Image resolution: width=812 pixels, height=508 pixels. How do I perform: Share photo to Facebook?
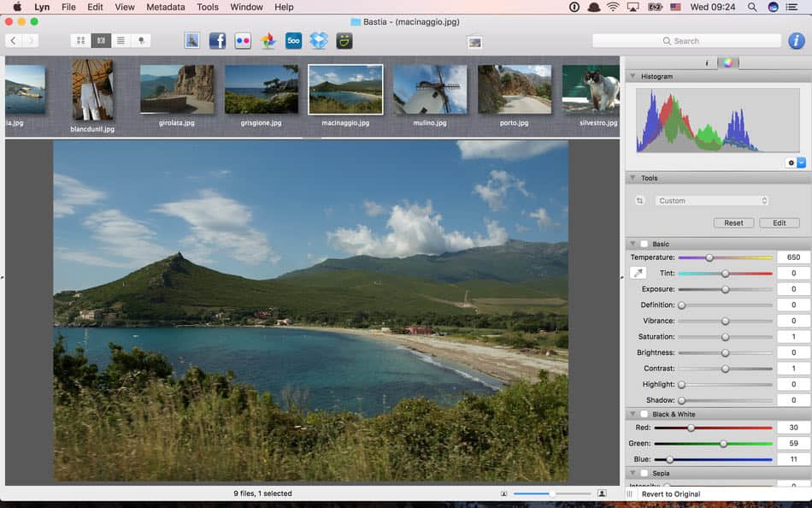click(x=217, y=40)
